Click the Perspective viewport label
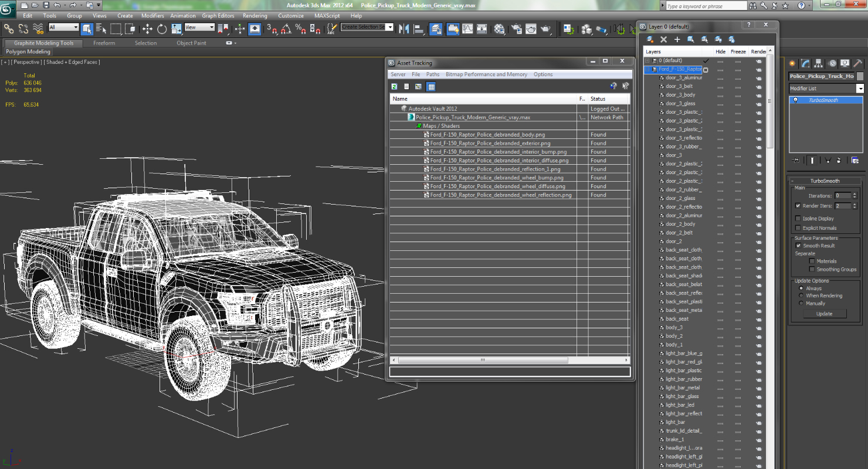The height and width of the screenshot is (469, 868). click(26, 62)
